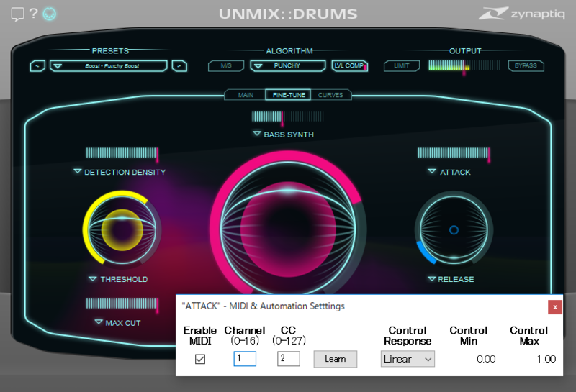Switch to the MAIN tab
Image resolution: width=576 pixels, height=392 pixels.
[245, 95]
